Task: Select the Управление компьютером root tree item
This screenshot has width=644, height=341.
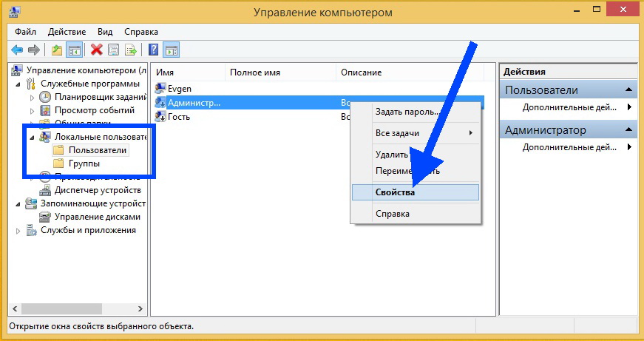Action: pos(86,70)
